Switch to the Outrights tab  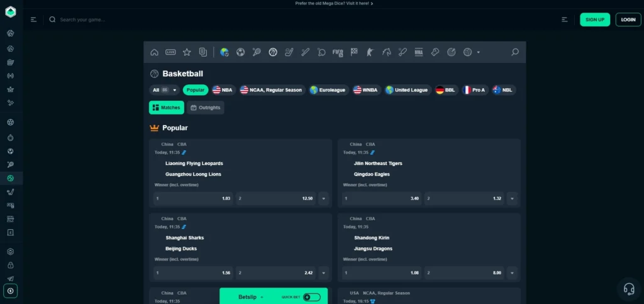[206, 108]
